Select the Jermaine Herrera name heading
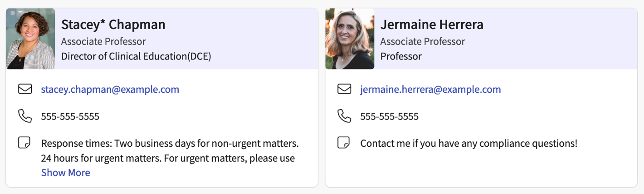 point(432,25)
